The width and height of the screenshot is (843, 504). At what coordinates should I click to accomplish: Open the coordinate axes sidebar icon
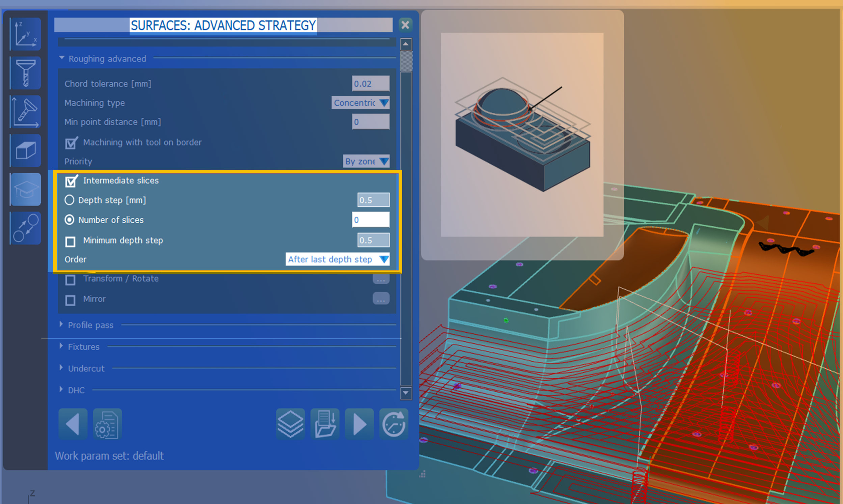25,34
